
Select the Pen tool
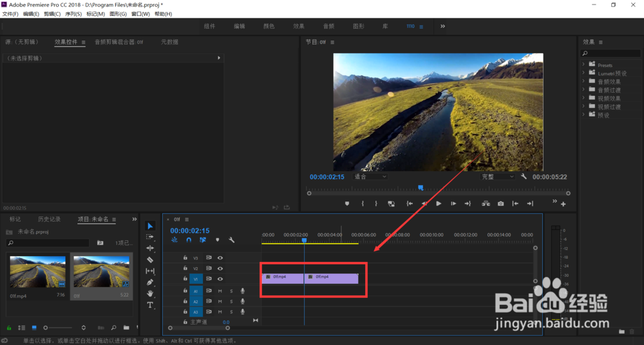[150, 282]
